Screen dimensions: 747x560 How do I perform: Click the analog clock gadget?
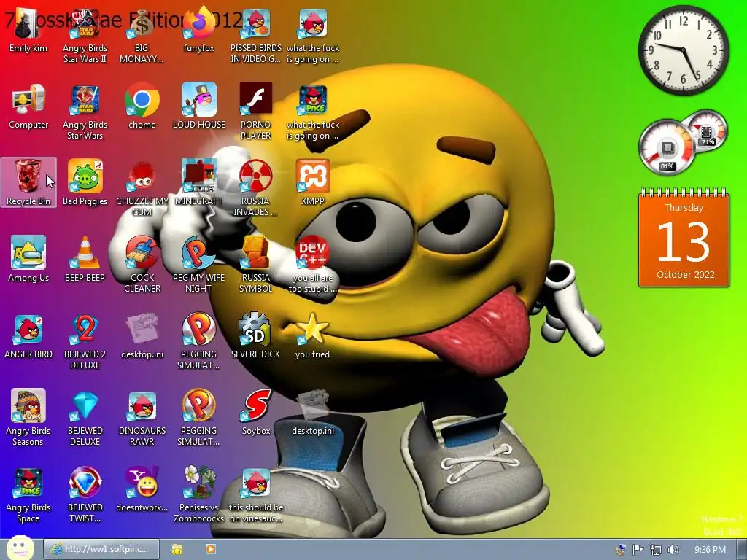(683, 50)
